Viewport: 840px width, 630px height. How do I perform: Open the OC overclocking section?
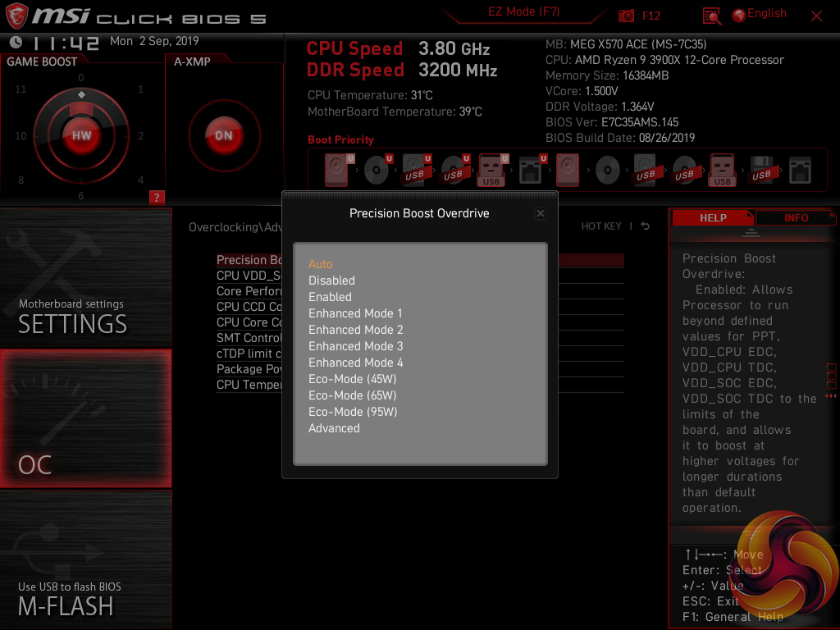point(85,418)
